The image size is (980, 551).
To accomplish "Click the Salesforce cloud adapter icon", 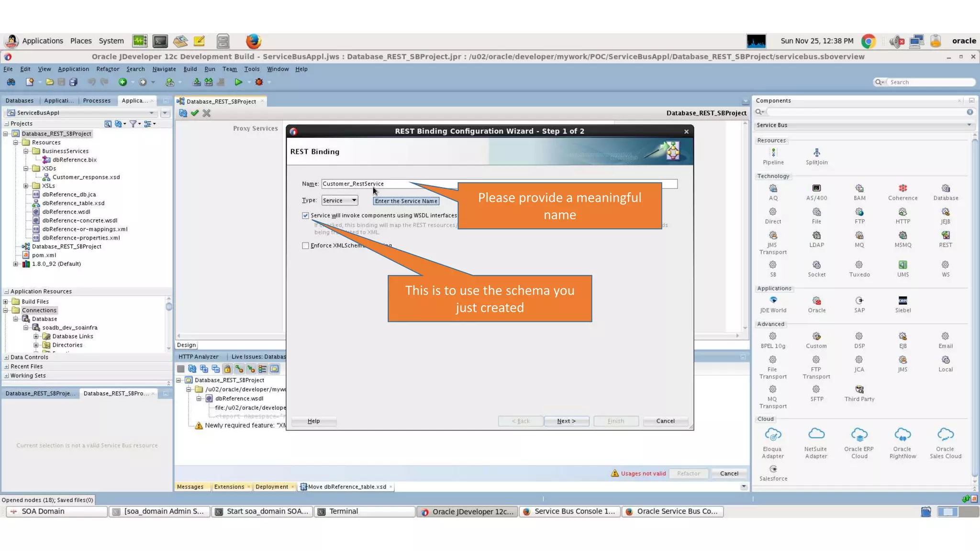I will point(773,469).
